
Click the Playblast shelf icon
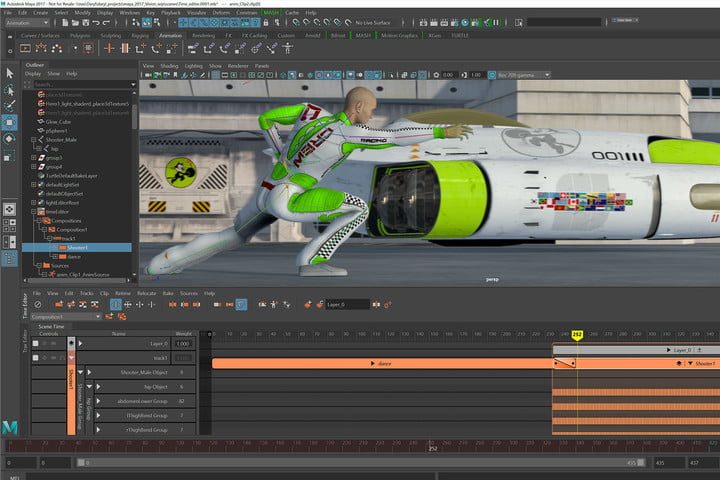[25, 48]
